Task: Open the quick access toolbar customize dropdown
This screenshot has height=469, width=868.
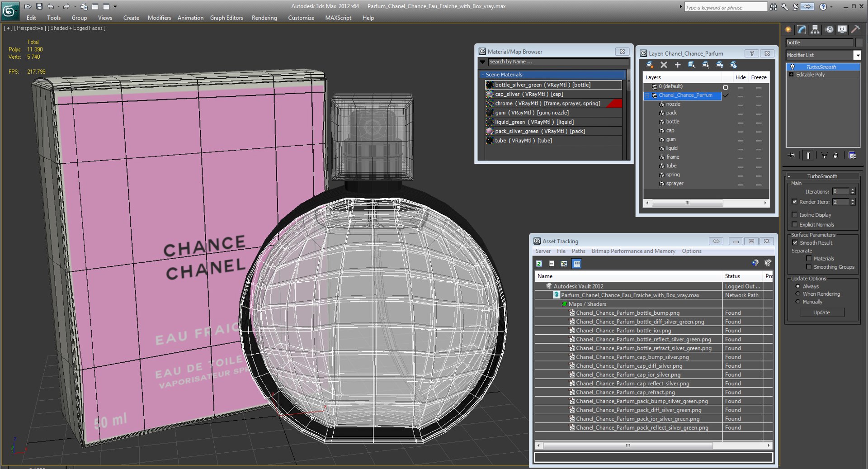Action: point(115,6)
